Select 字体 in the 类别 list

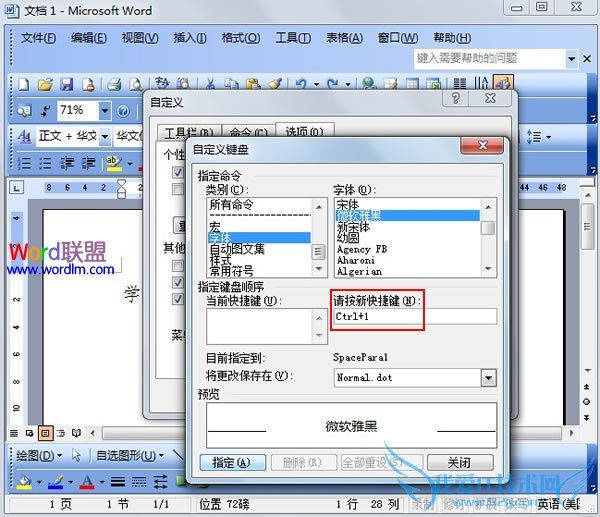(259, 238)
